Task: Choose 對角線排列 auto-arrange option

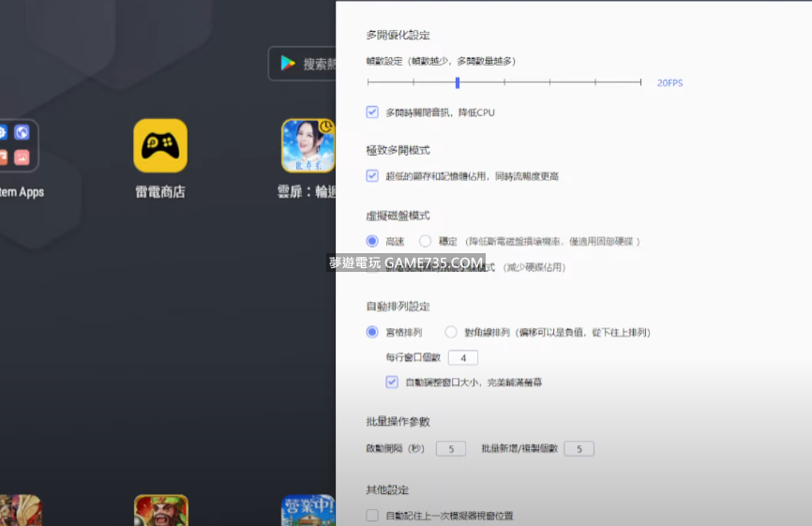Action: click(x=451, y=332)
